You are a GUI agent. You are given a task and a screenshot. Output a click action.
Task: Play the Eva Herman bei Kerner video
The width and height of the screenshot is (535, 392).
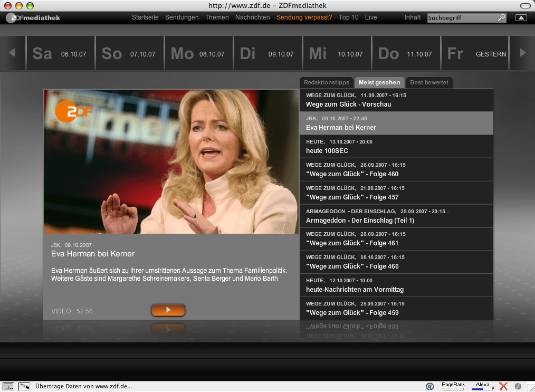[x=168, y=310]
